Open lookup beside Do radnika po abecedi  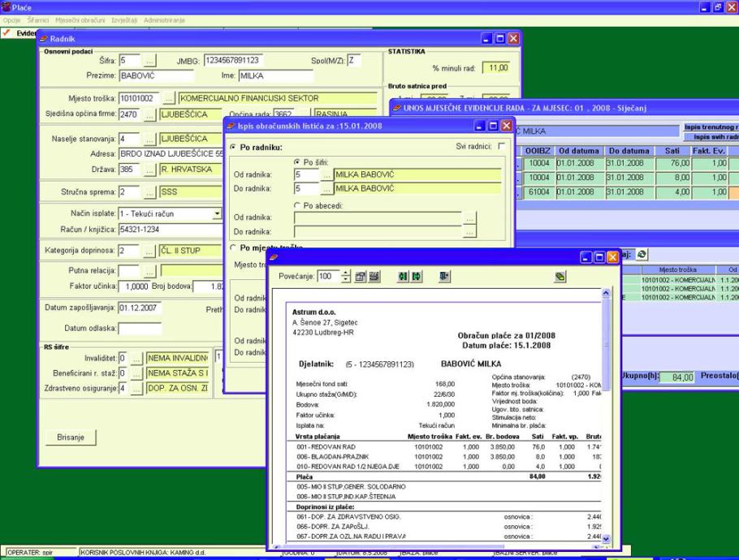point(469,232)
